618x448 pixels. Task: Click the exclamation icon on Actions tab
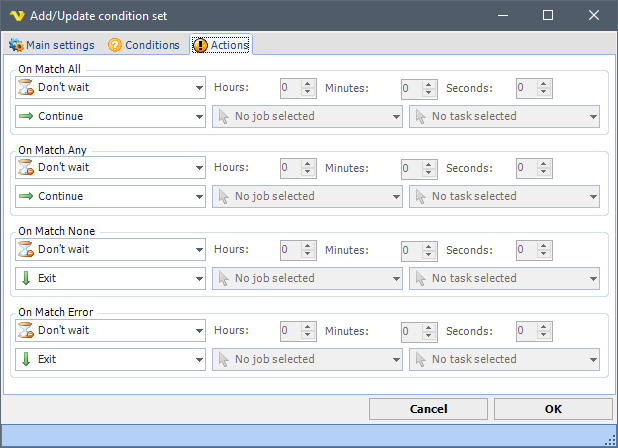tap(200, 45)
